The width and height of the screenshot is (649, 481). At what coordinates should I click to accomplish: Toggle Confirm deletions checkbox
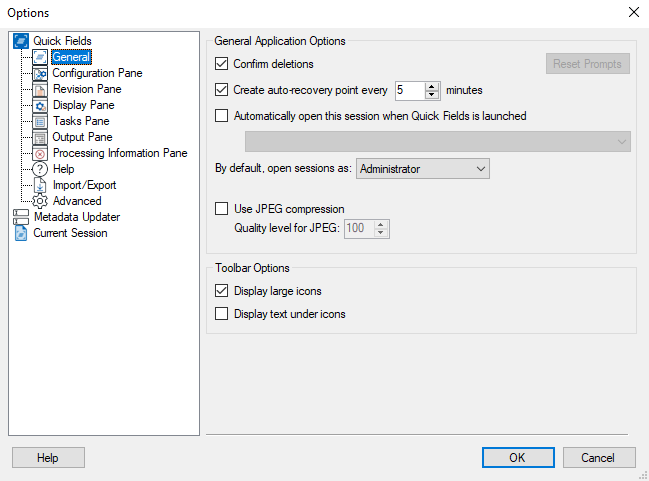[221, 64]
